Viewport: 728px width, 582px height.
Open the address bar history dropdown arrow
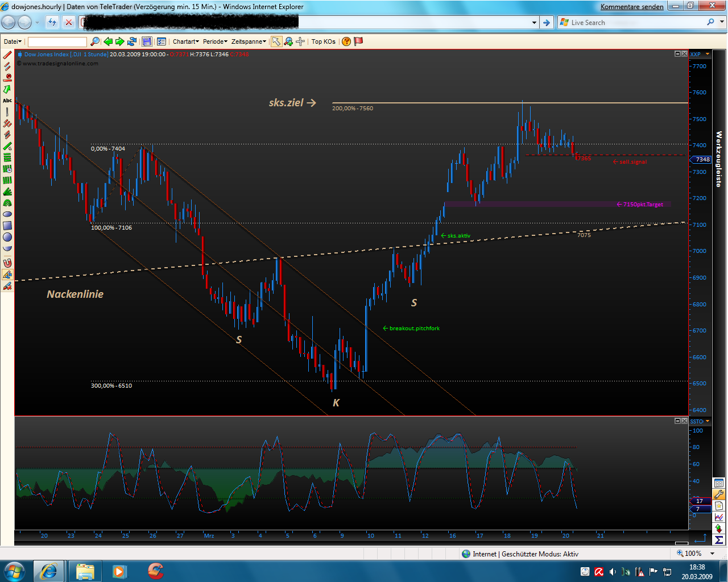coord(534,23)
